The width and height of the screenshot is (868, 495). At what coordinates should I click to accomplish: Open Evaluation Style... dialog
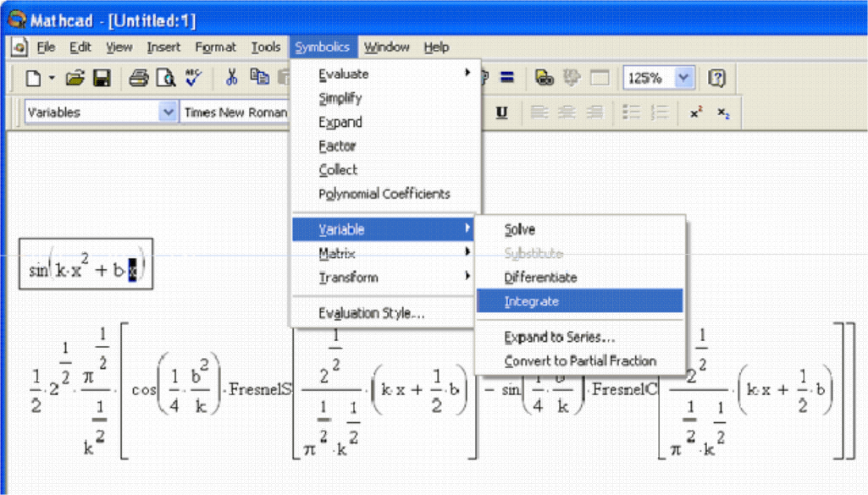pos(383,313)
